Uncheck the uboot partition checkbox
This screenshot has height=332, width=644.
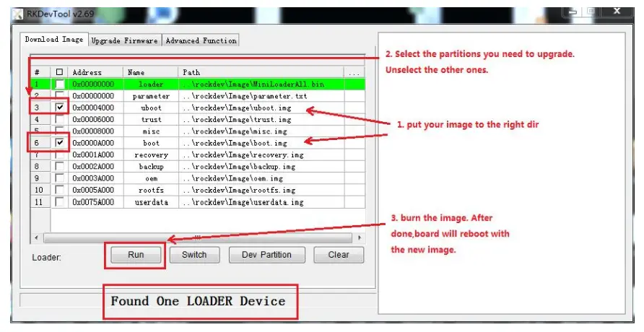tap(60, 108)
